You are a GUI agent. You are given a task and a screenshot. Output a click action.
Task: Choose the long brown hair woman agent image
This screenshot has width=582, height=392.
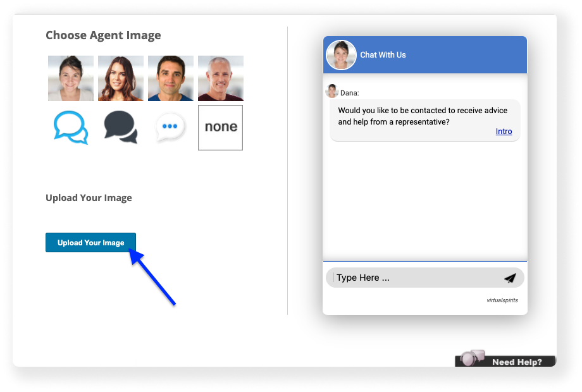tap(121, 78)
